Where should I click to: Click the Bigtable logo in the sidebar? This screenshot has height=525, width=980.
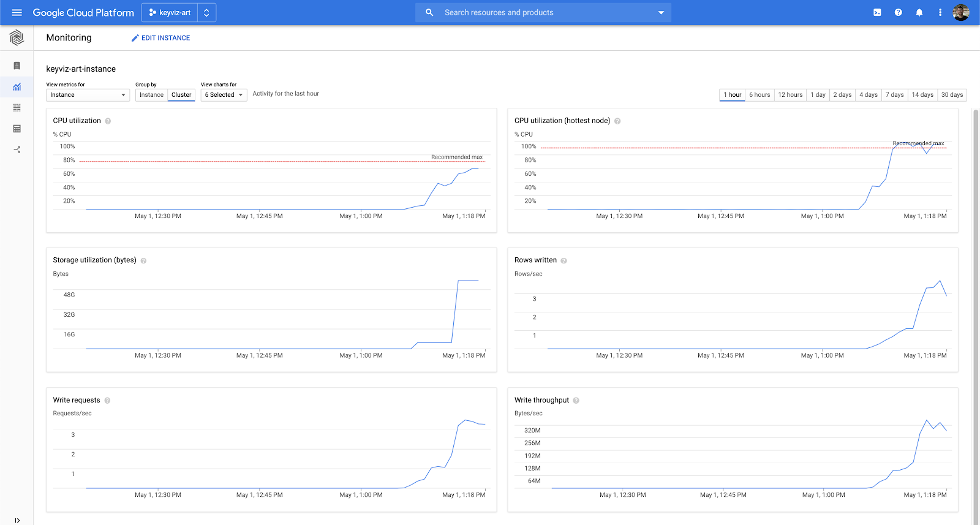point(17,38)
